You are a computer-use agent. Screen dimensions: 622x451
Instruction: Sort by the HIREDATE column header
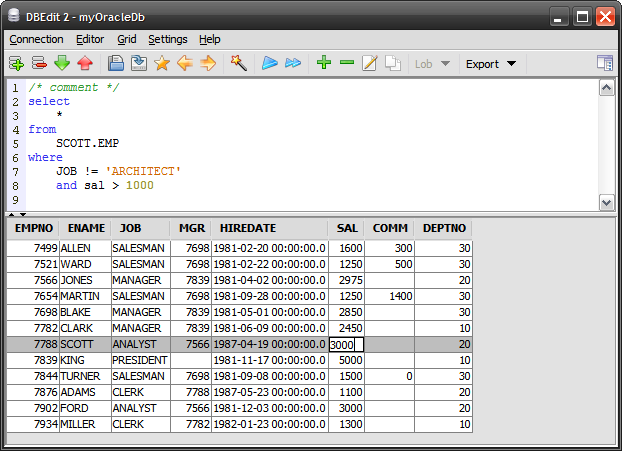(x=248, y=228)
